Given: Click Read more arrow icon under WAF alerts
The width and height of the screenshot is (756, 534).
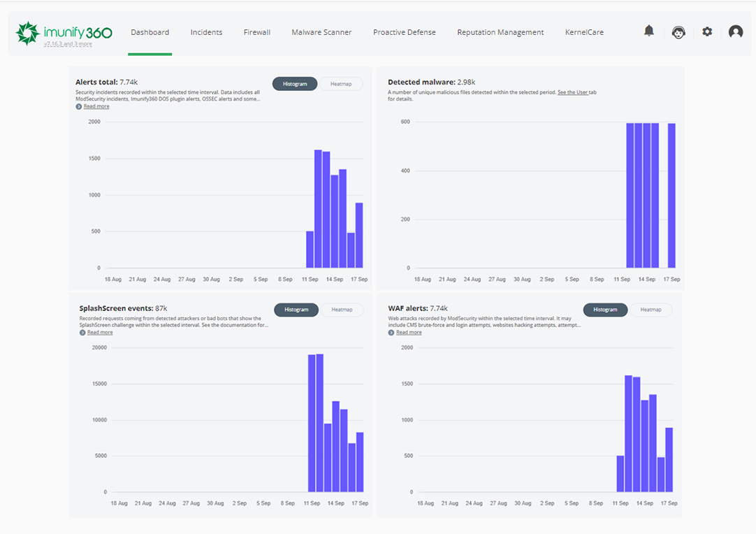Looking at the screenshot, I should [x=391, y=332].
